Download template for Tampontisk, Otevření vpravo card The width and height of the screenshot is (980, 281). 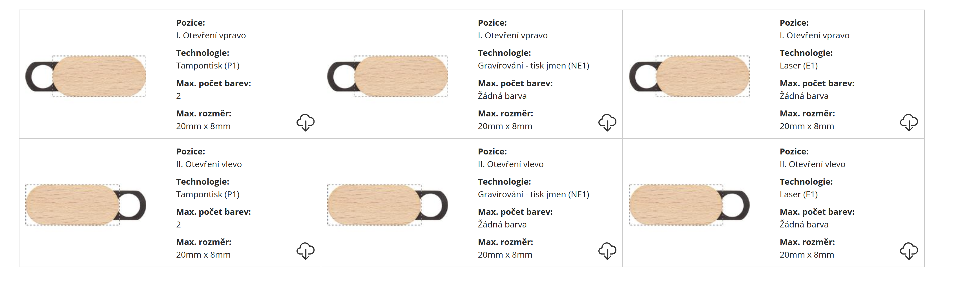click(x=305, y=122)
